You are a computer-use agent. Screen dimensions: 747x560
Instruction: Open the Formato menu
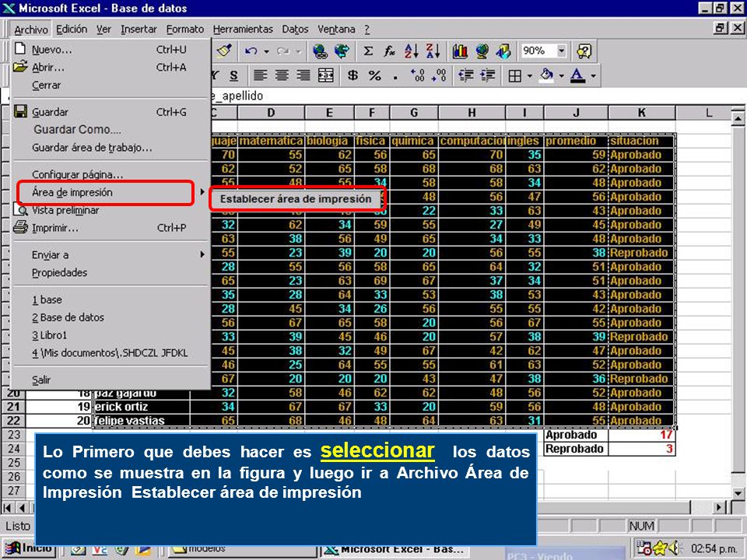185,29
